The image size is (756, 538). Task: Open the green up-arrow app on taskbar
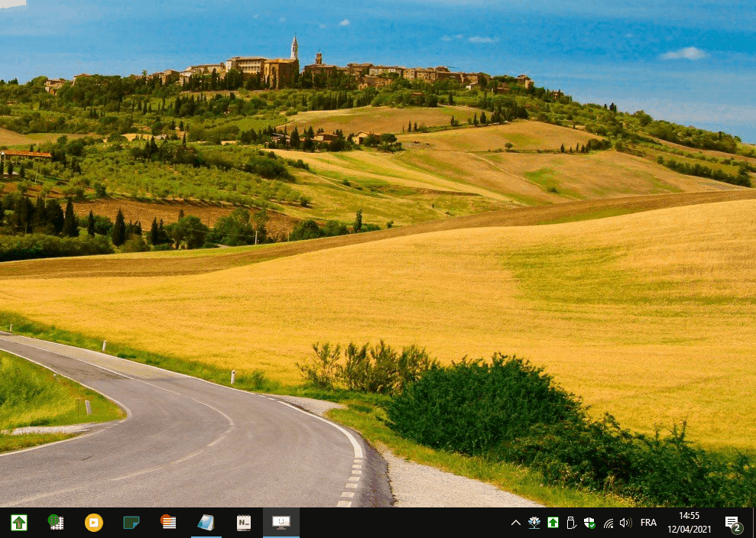pos(19,523)
